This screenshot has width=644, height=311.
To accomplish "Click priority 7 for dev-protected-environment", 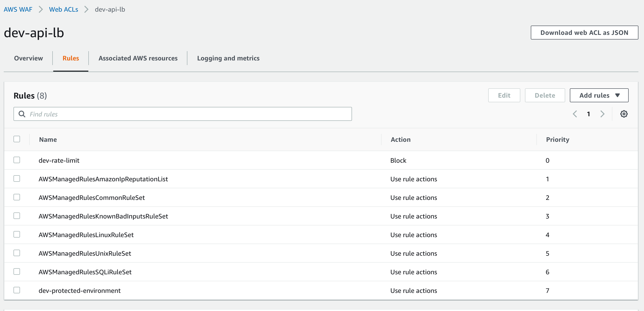I will 548,291.
